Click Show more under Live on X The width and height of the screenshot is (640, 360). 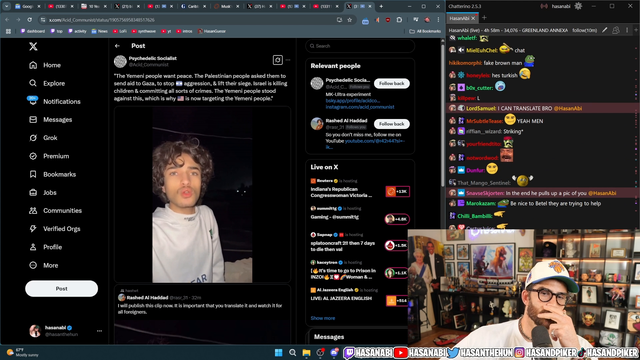[x=323, y=318]
